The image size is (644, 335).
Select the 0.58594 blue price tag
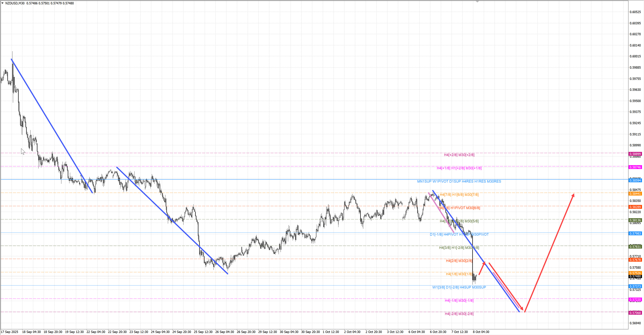(x=635, y=180)
